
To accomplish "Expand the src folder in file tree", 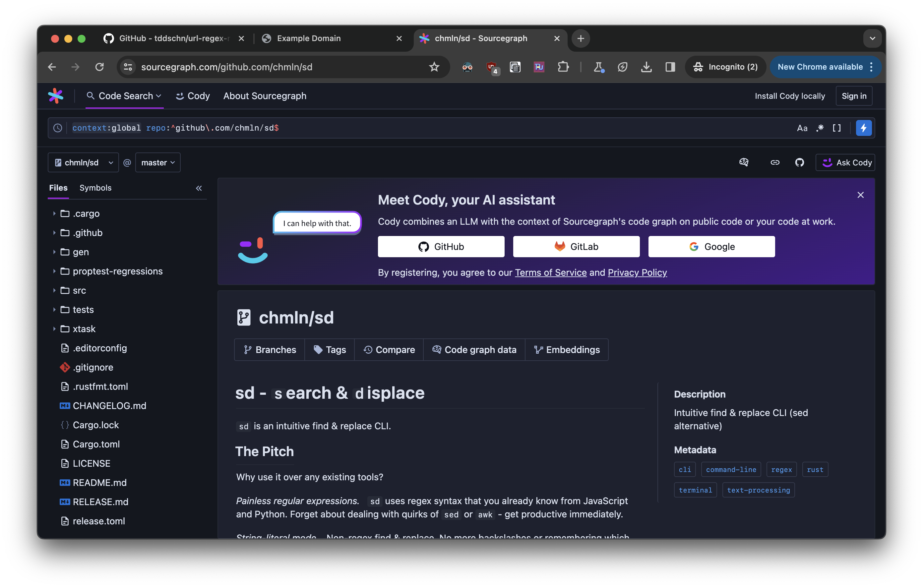I will 54,290.
